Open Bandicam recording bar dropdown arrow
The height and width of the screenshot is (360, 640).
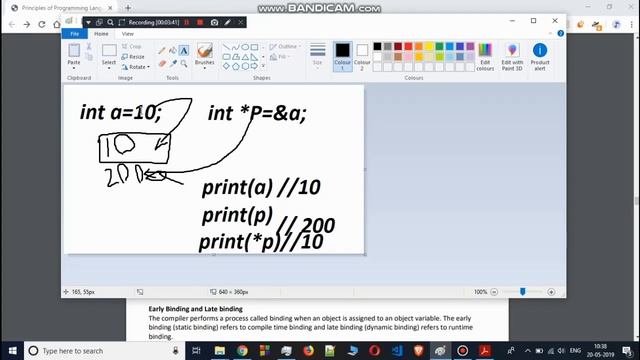(88, 22)
